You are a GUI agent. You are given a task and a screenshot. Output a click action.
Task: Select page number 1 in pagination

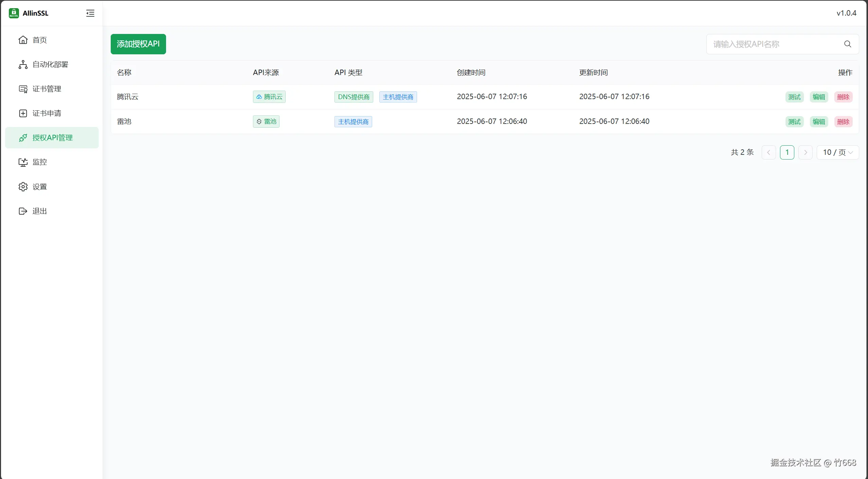pyautogui.click(x=787, y=152)
